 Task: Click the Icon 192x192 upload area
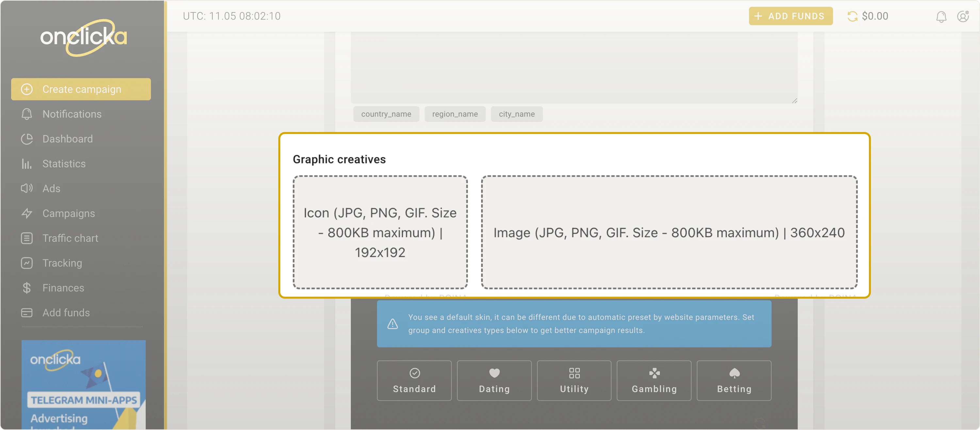point(380,232)
